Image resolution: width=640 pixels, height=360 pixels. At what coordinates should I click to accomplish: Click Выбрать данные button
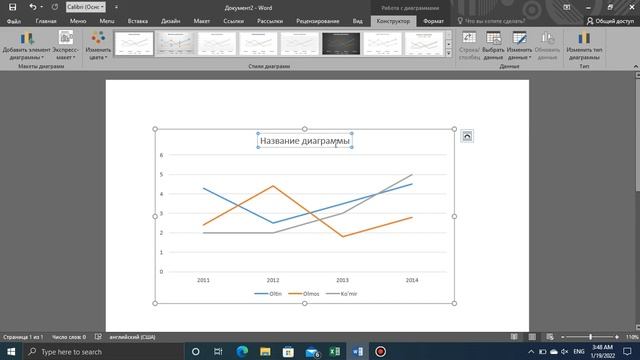click(493, 46)
